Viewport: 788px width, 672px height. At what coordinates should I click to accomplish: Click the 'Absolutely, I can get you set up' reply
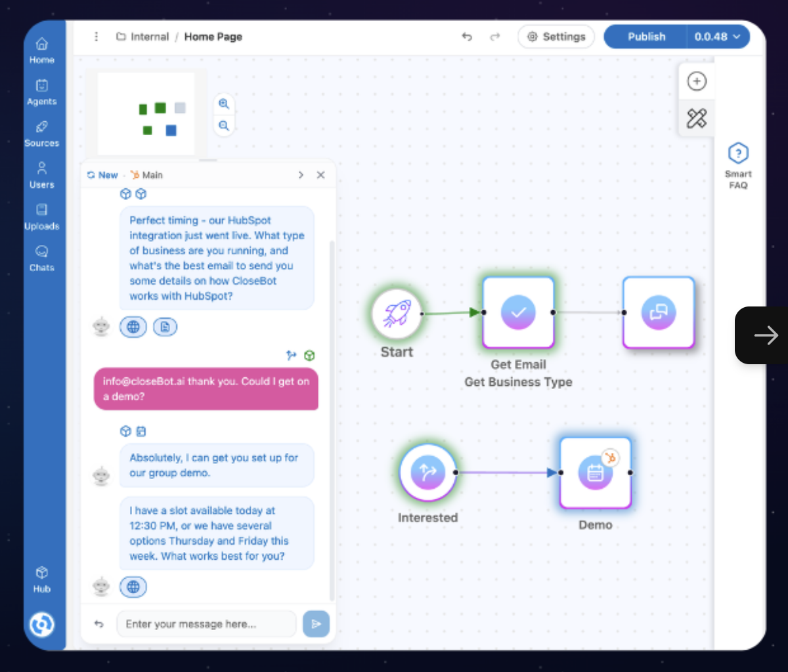[x=217, y=465]
